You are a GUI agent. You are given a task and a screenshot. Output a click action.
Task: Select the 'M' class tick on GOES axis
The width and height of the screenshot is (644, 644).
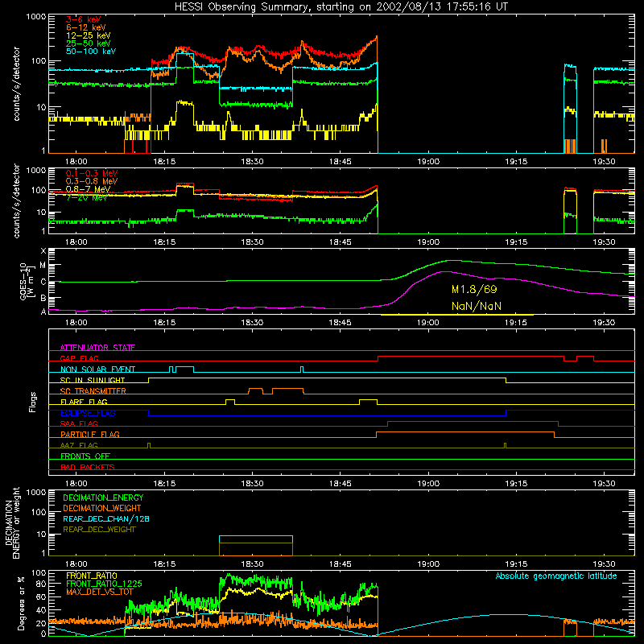click(43, 266)
